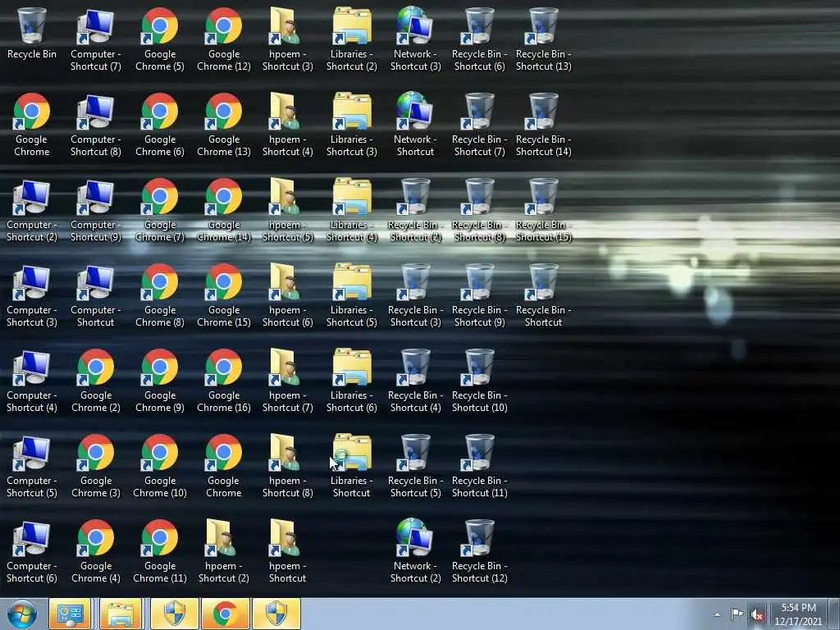Open Windows Explorer from the taskbar

tap(121, 614)
